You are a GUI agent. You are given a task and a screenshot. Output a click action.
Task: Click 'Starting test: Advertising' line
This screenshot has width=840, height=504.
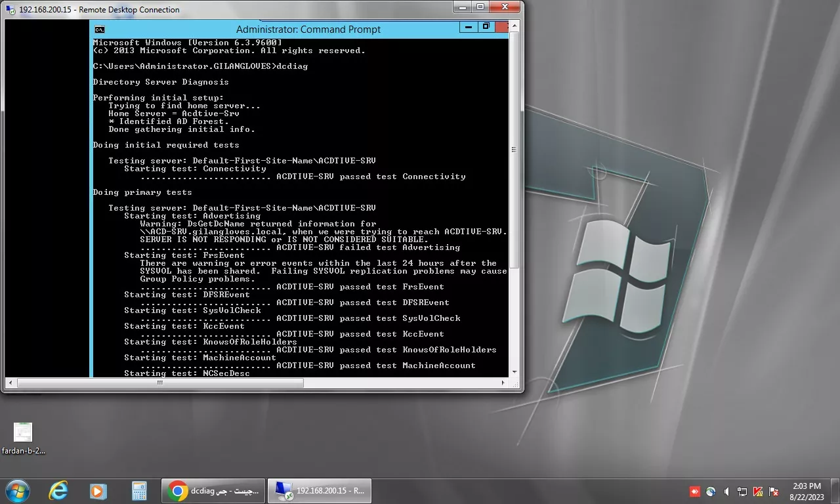click(192, 216)
